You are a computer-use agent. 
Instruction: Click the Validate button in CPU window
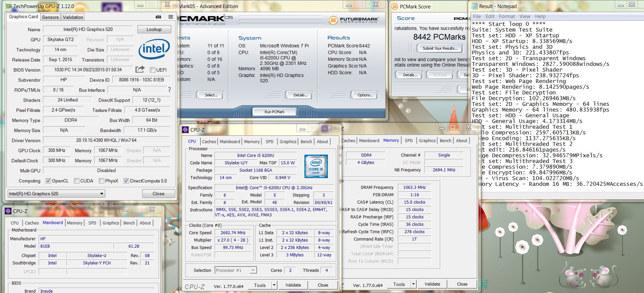click(x=293, y=285)
